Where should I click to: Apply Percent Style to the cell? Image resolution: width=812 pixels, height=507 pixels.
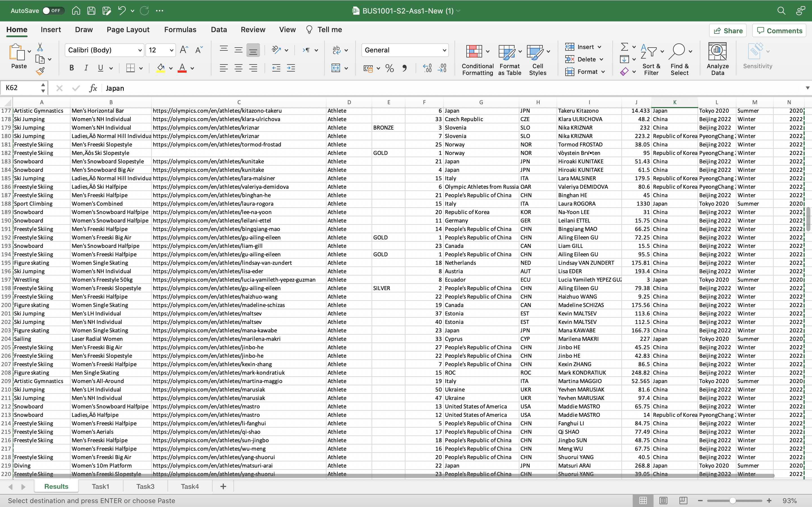(389, 68)
